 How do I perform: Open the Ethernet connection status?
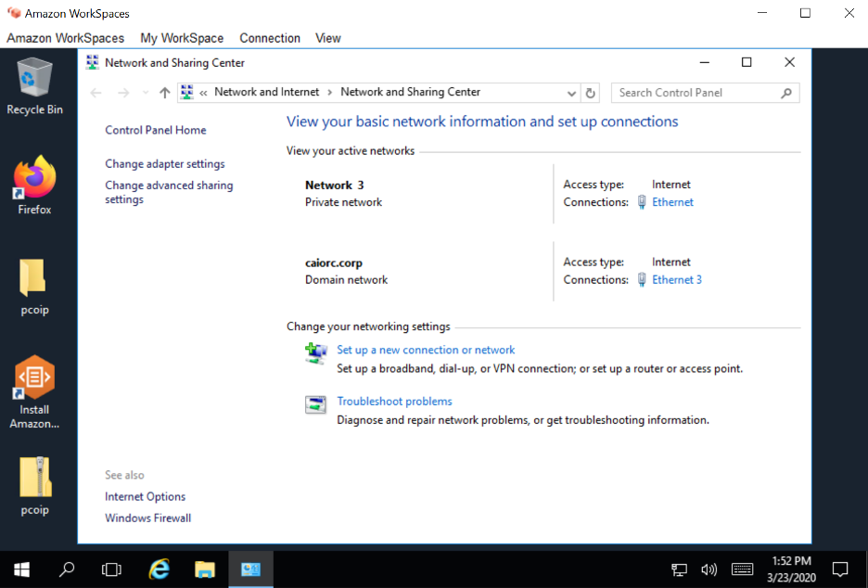tap(672, 202)
